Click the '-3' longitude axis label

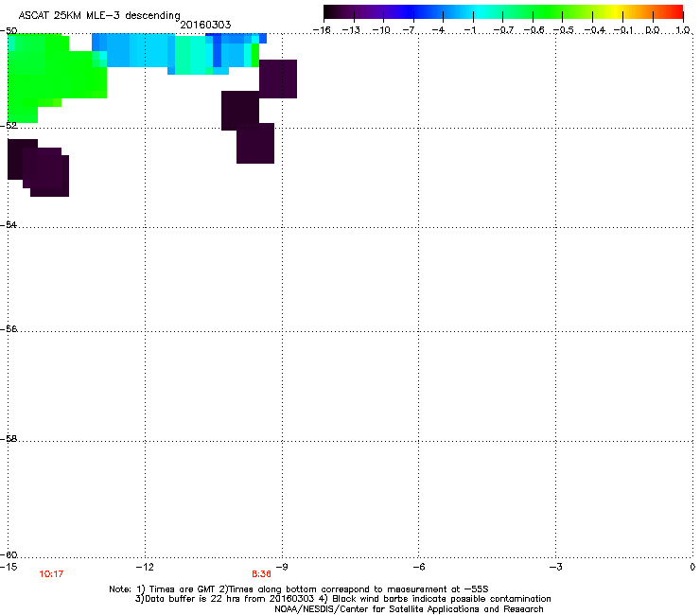click(x=555, y=567)
